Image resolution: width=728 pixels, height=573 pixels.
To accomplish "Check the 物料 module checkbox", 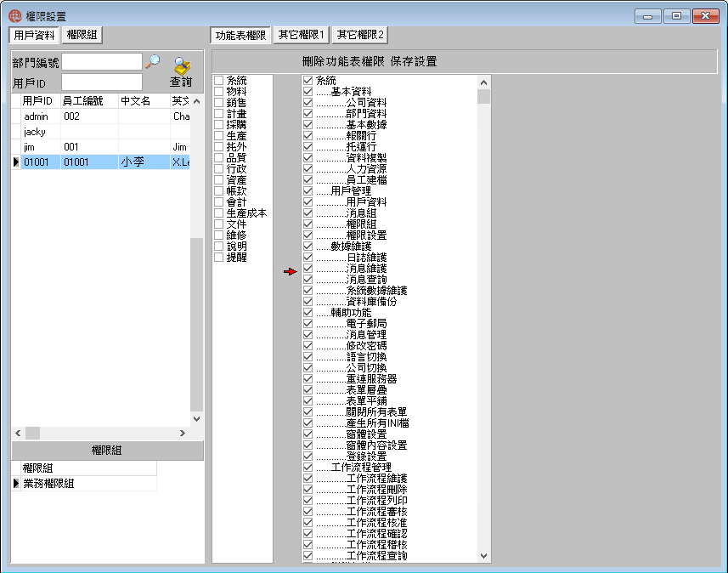I will tap(218, 92).
